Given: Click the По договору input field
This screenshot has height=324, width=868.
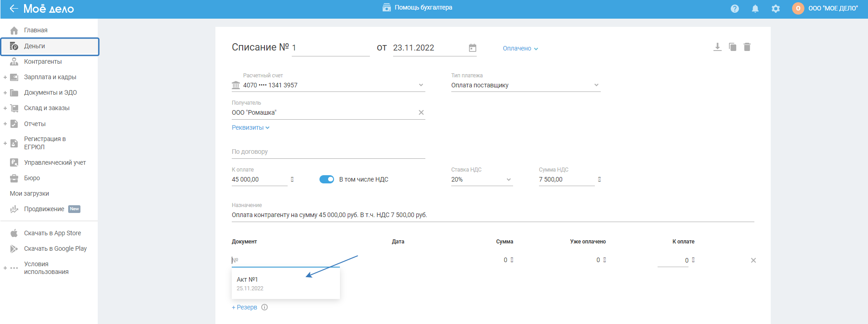Looking at the screenshot, I should pos(328,152).
